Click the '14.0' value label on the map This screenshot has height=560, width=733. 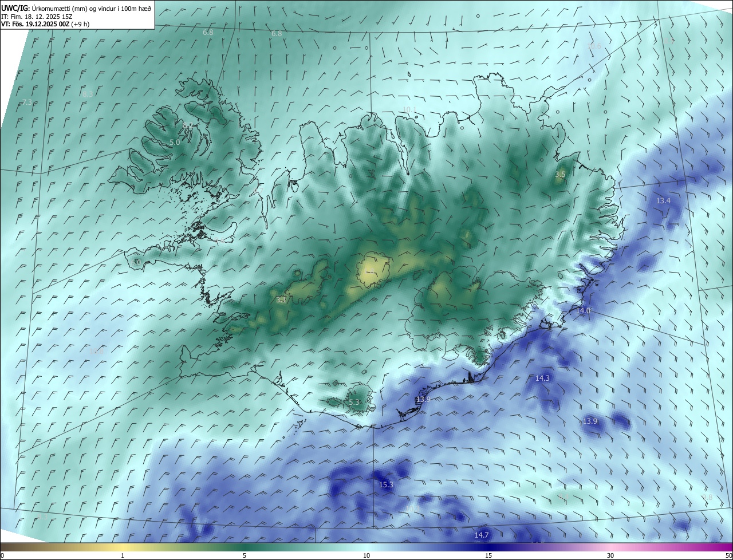coord(583,310)
